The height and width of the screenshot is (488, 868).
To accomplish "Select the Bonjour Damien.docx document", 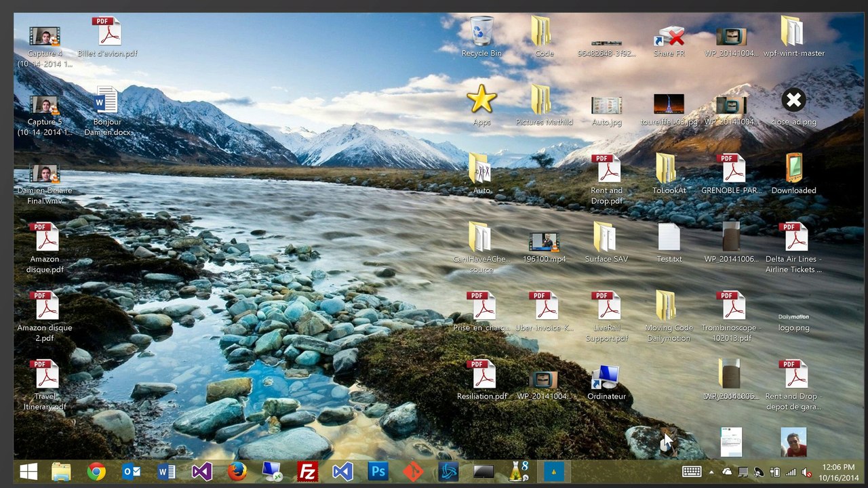I will pyautogui.click(x=107, y=110).
